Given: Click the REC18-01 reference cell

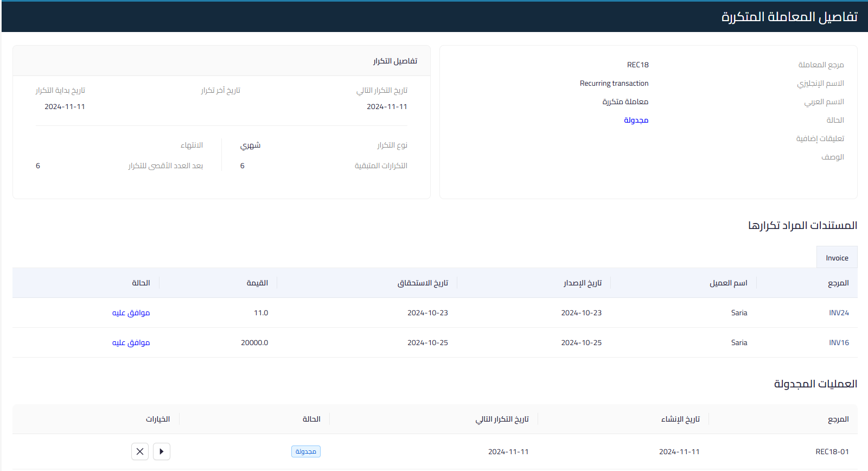Looking at the screenshot, I should [x=832, y=451].
